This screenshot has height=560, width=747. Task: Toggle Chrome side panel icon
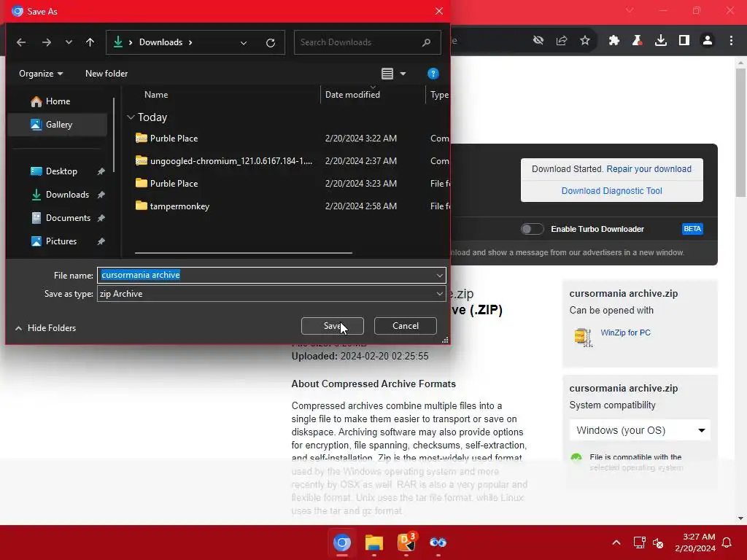[684, 41]
